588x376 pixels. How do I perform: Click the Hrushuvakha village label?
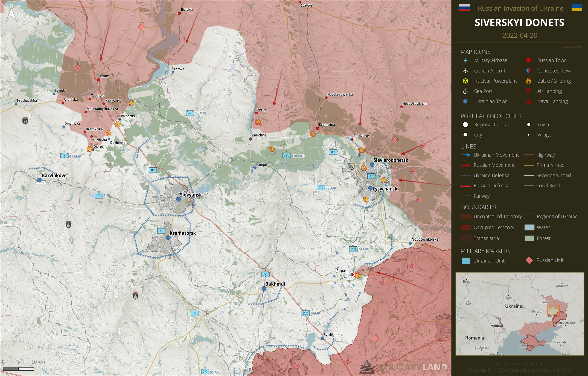(x=27, y=100)
